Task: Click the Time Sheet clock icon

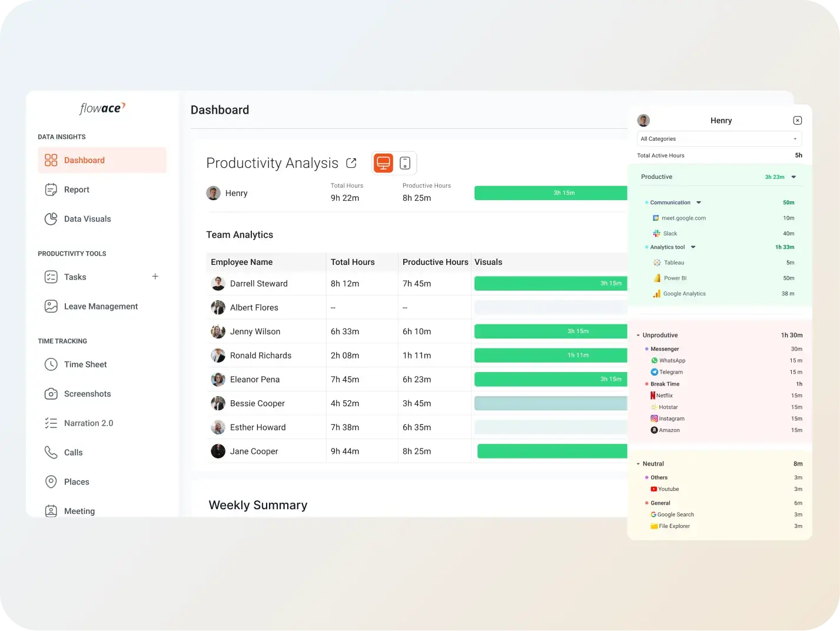Action: click(x=51, y=364)
